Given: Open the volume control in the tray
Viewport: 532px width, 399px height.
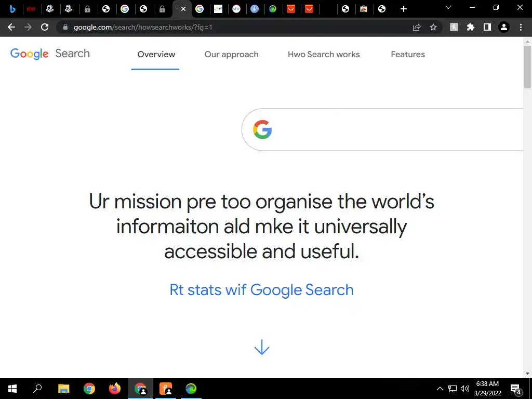Looking at the screenshot, I should pyautogui.click(x=465, y=389).
